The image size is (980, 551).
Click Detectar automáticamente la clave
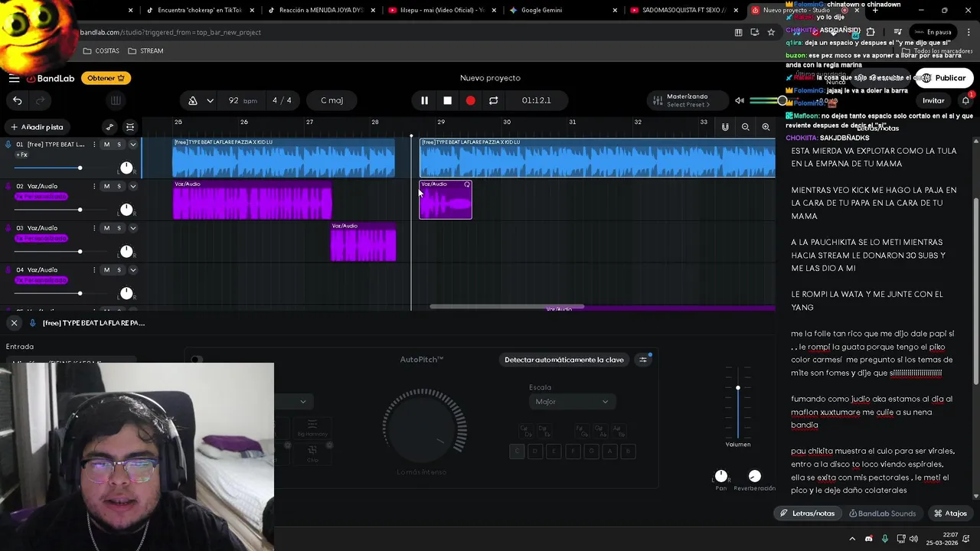pos(563,360)
